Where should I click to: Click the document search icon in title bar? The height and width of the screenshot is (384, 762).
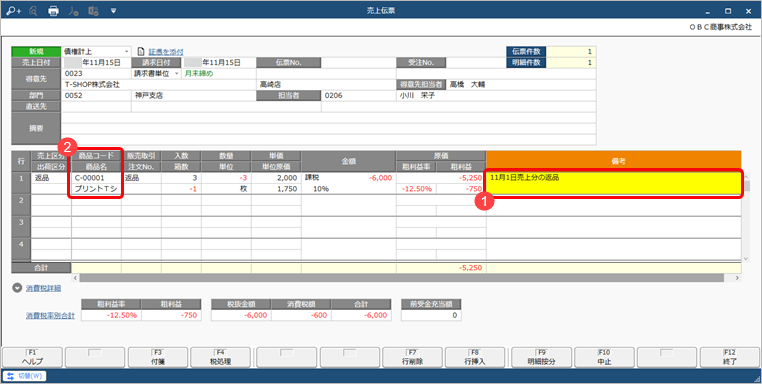[x=34, y=10]
